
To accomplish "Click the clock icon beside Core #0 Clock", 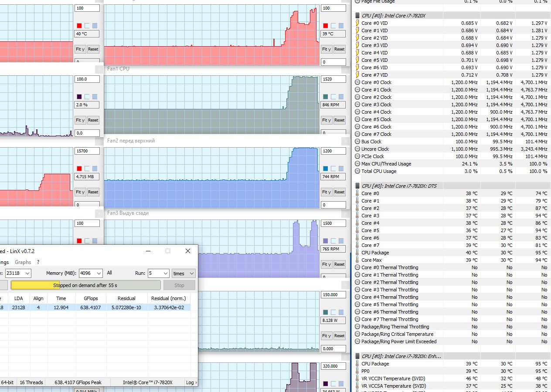I will point(357,82).
